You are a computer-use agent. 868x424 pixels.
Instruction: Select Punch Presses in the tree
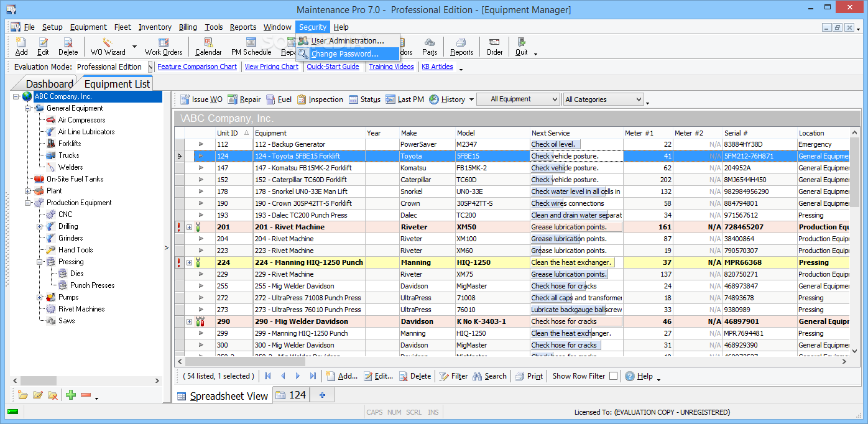(x=93, y=285)
